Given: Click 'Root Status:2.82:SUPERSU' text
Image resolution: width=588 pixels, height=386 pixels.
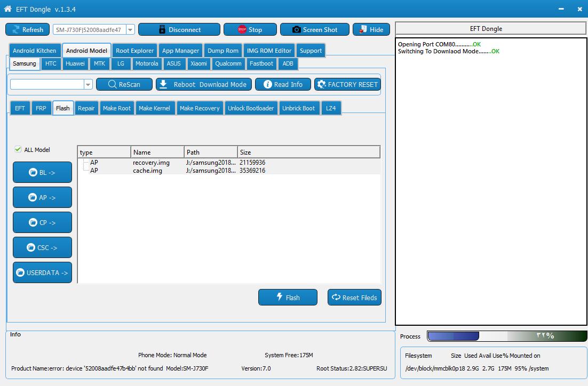Looking at the screenshot, I should 352,368.
